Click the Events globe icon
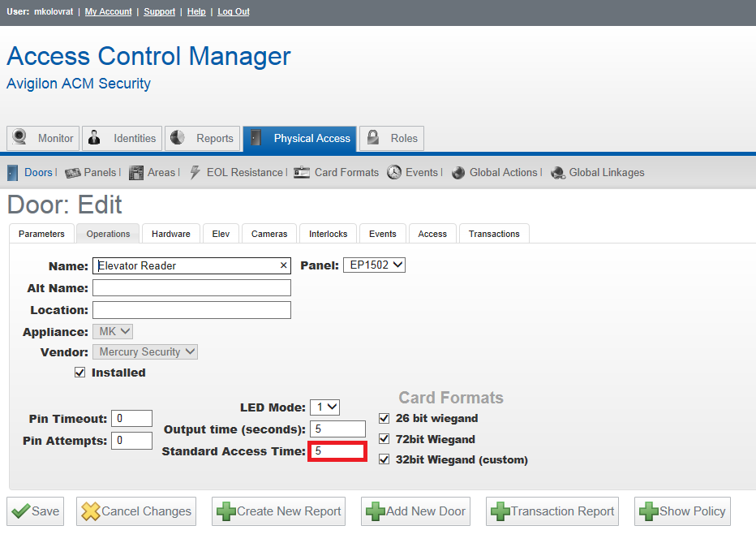The image size is (756, 543). pyautogui.click(x=394, y=172)
